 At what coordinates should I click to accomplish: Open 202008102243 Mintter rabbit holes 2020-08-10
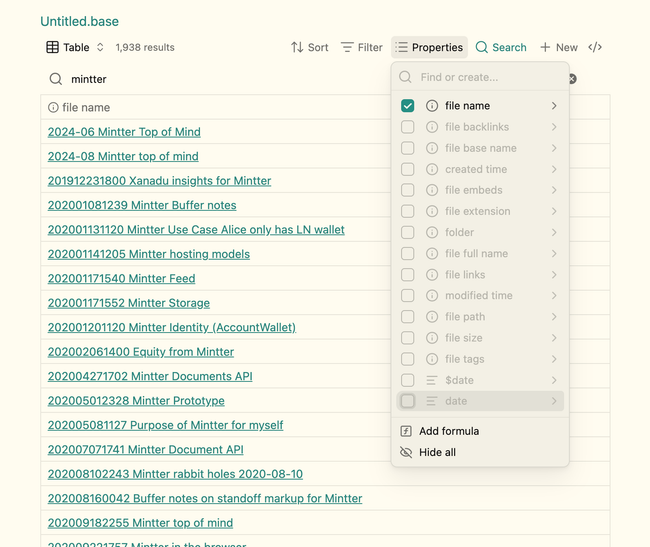click(x=175, y=474)
